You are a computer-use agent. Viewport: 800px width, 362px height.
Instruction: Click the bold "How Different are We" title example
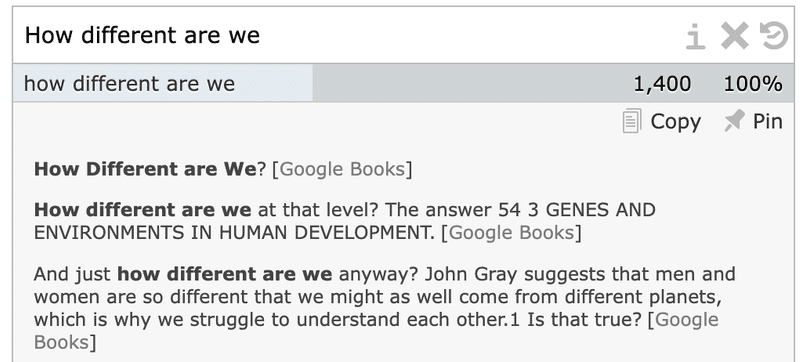(x=144, y=169)
